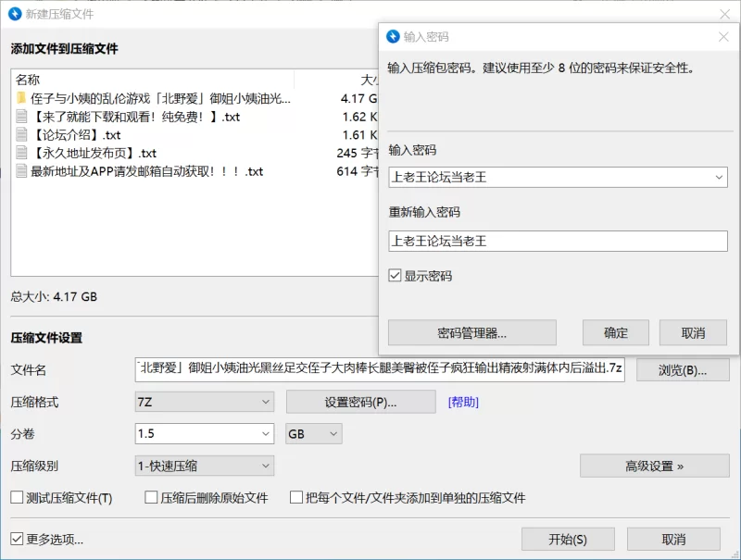Click the 245 字节 size cell

tap(358, 153)
